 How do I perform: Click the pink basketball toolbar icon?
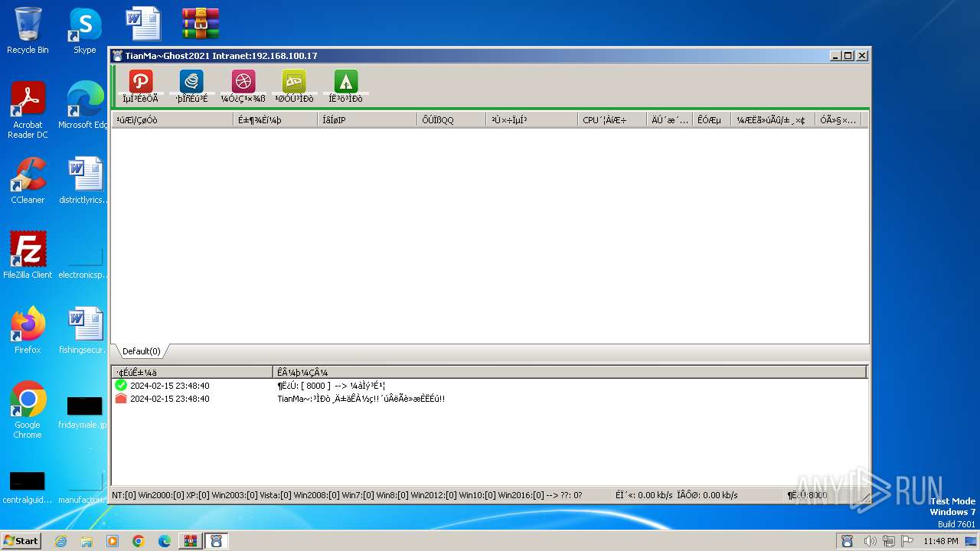click(x=243, y=81)
